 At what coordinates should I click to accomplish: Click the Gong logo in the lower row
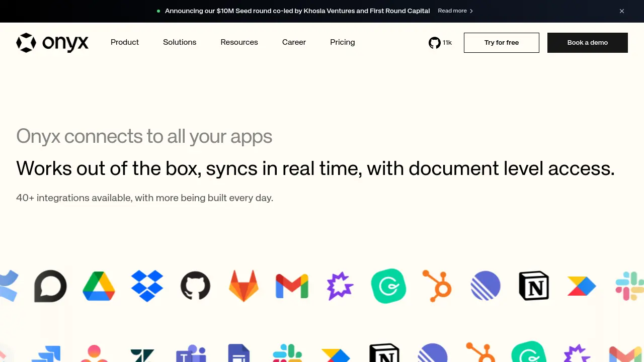(x=577, y=353)
